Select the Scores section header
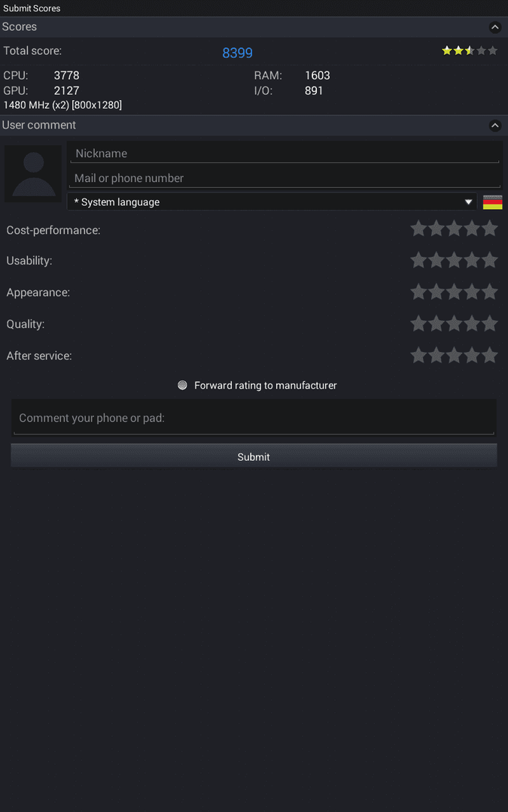 click(254, 27)
